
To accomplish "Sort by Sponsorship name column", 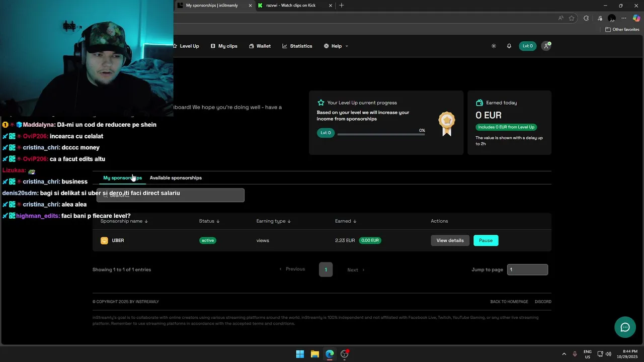I will (x=124, y=221).
